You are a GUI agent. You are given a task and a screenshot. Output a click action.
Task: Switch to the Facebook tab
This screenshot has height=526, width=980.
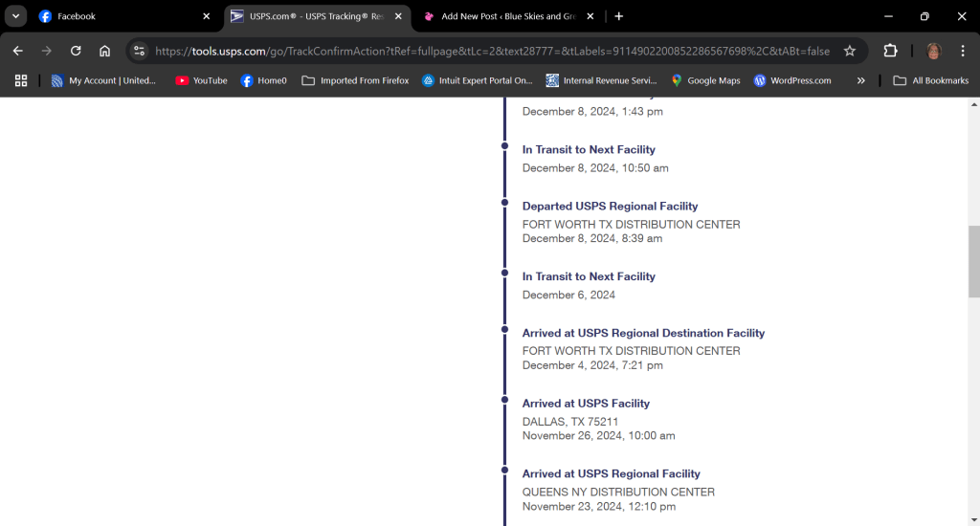(115, 16)
